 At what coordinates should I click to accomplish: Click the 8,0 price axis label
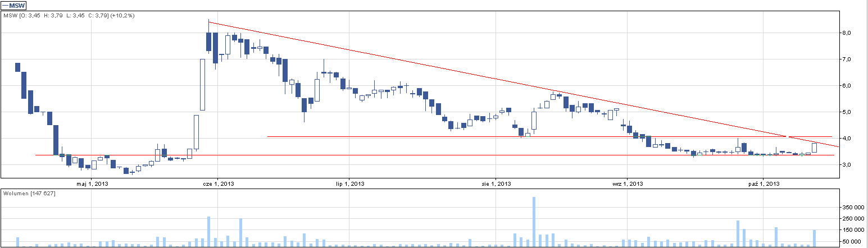coord(847,33)
